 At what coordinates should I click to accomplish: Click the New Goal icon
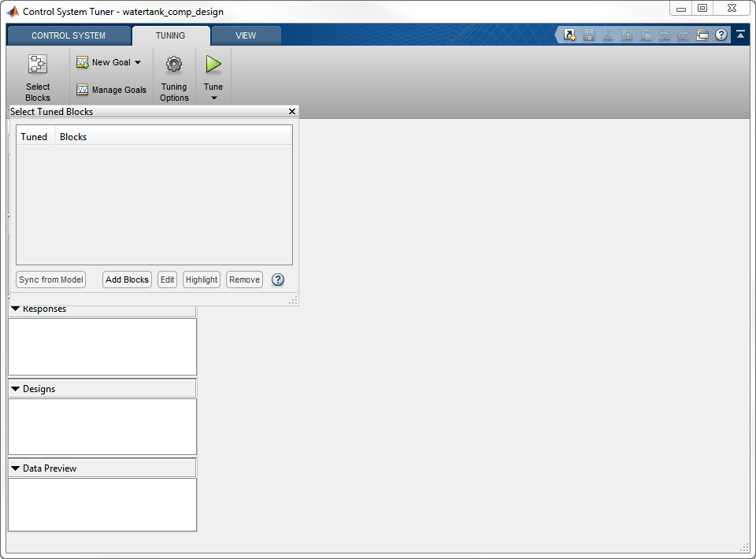click(x=83, y=62)
